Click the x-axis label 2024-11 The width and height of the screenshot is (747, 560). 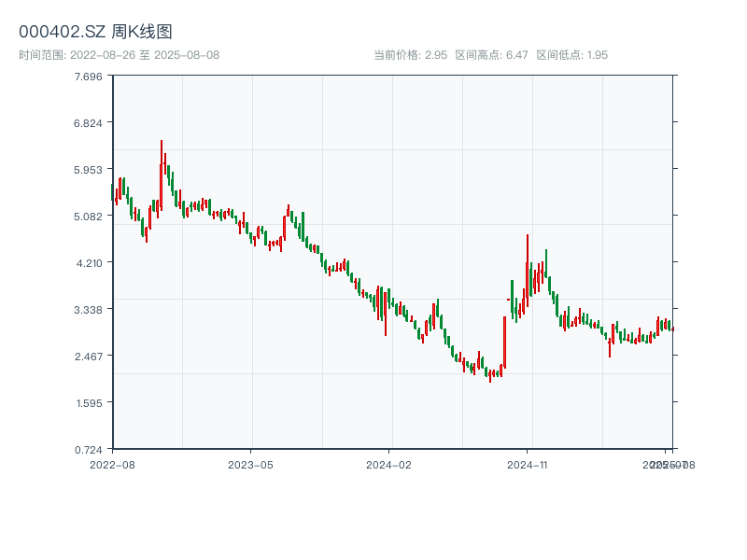click(x=528, y=465)
